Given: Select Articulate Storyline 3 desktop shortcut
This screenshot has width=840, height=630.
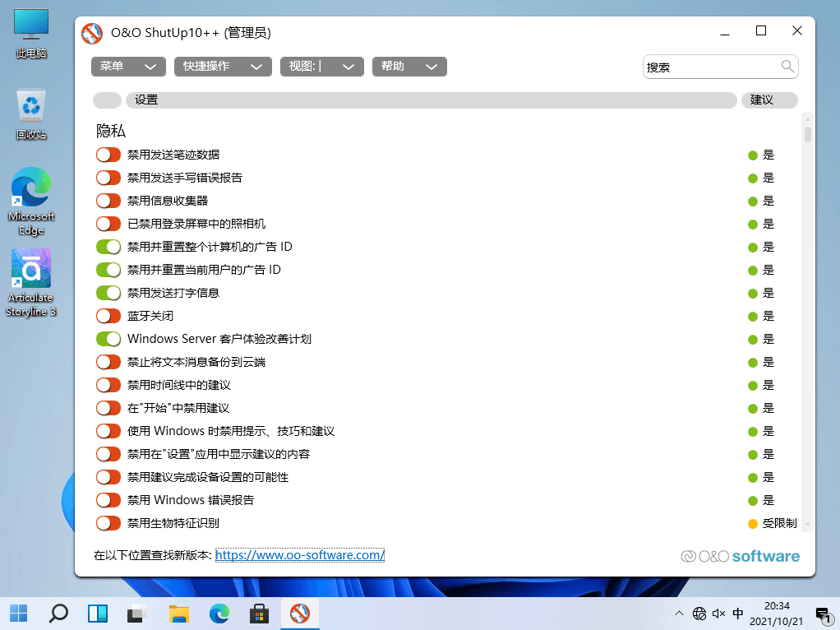Looking at the screenshot, I should click(31, 283).
